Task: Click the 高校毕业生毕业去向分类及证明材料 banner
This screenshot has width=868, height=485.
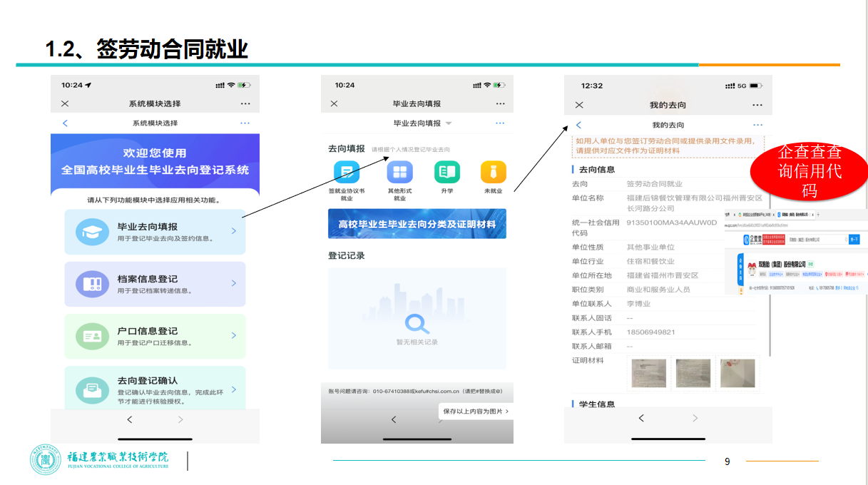Action: pos(417,224)
